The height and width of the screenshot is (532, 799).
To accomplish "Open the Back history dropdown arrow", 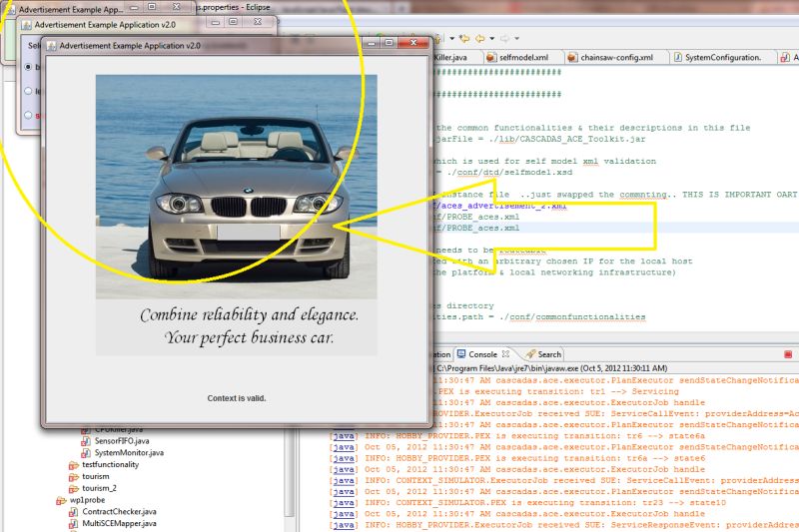I will pyautogui.click(x=491, y=38).
